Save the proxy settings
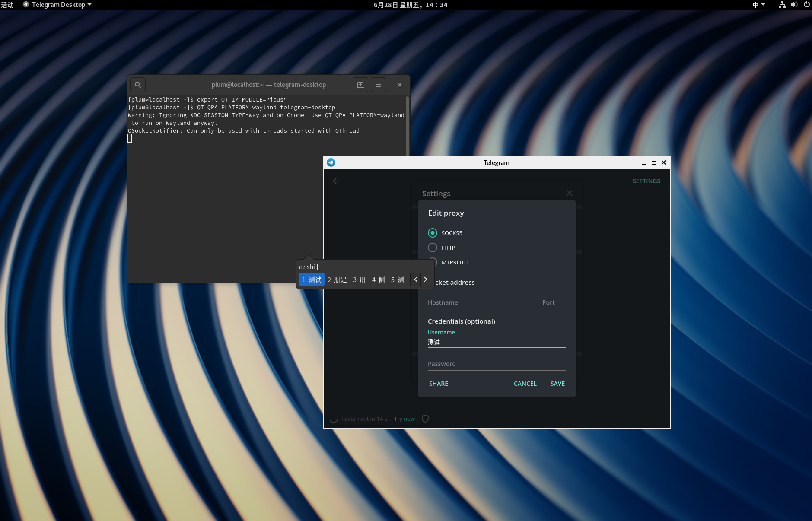812x521 pixels. click(557, 383)
